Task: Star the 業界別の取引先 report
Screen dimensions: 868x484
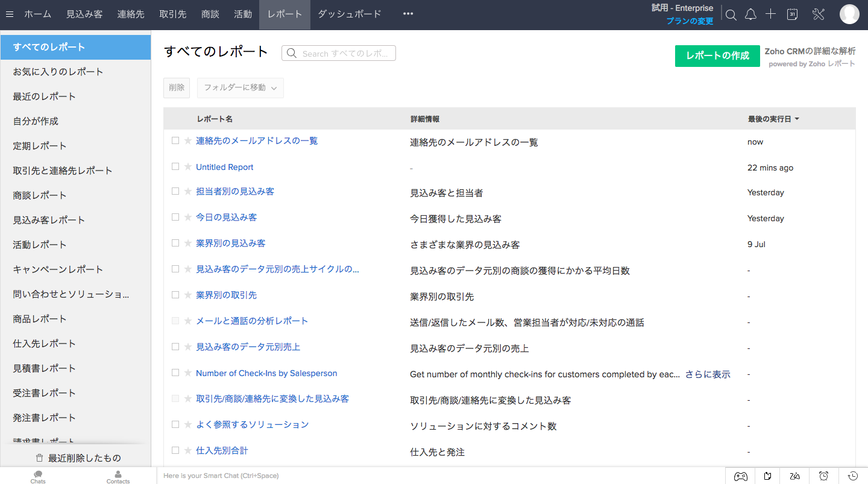Action: pyautogui.click(x=188, y=295)
